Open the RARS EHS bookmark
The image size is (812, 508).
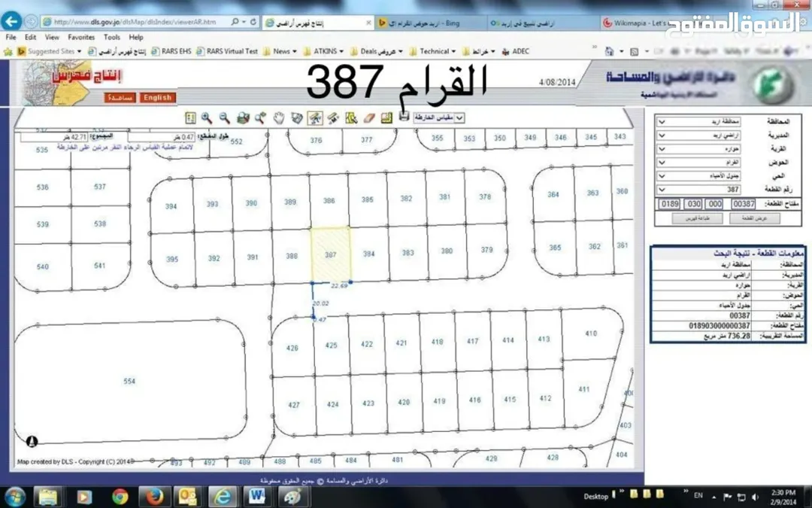(x=171, y=51)
